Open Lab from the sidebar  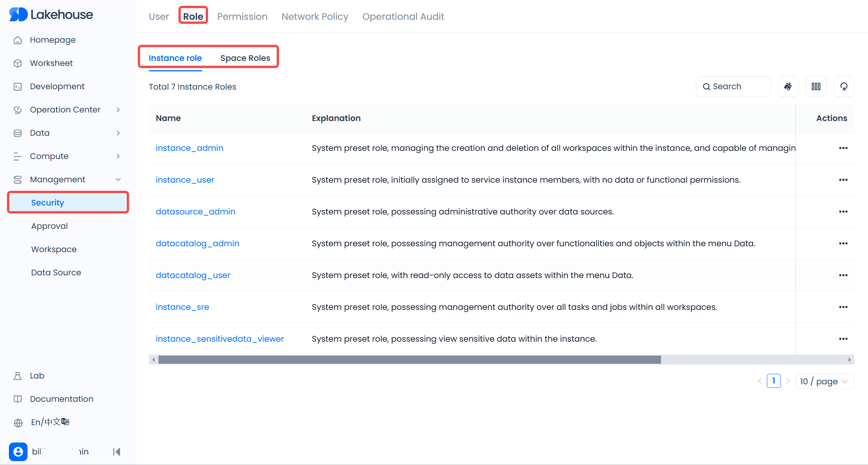click(37, 375)
